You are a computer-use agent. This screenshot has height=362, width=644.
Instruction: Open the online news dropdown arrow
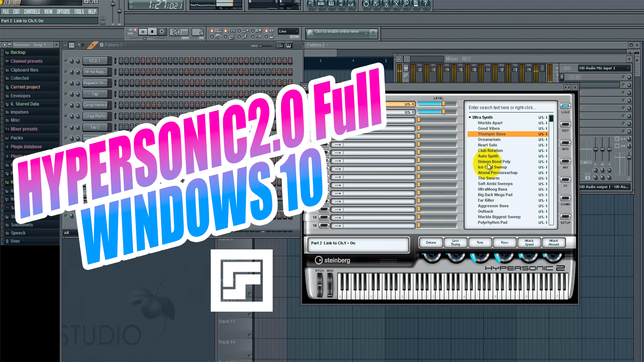coord(366,33)
